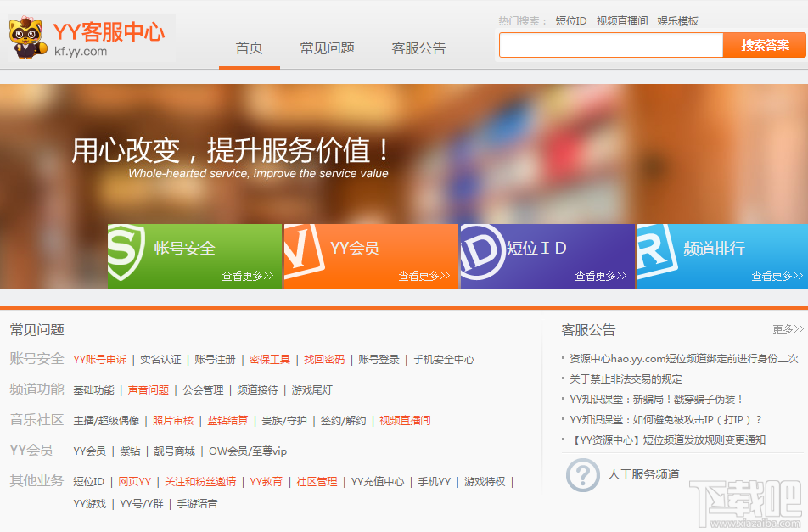Open the OW会员/至尊vip link
The height and width of the screenshot is (532, 808).
(248, 451)
